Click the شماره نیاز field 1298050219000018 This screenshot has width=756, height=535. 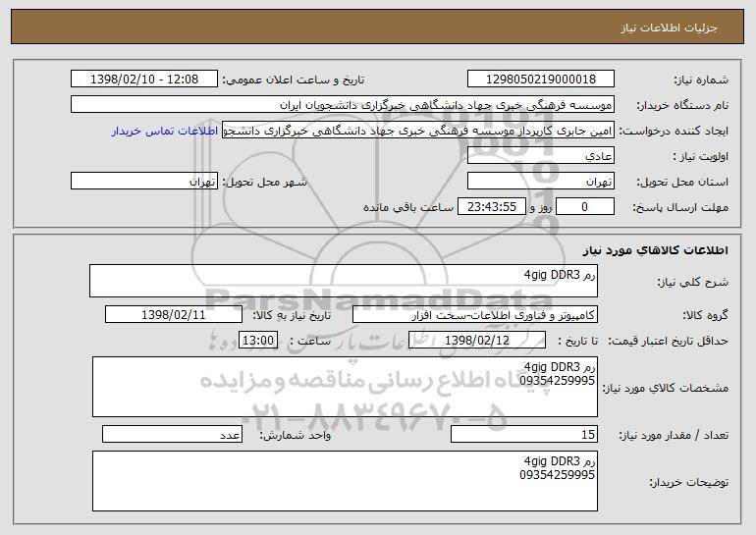540,80
